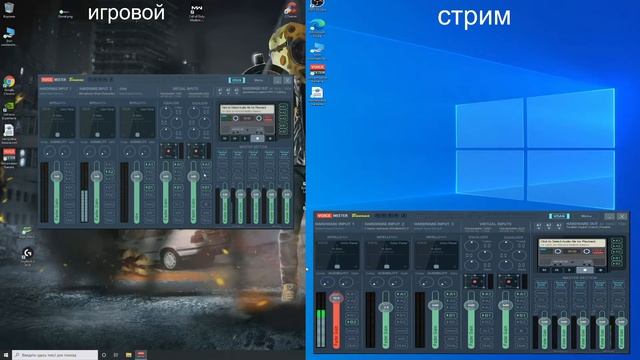Click first master bus mode button, stream Voicemeeter
This screenshot has height=360, width=640.
(542, 284)
